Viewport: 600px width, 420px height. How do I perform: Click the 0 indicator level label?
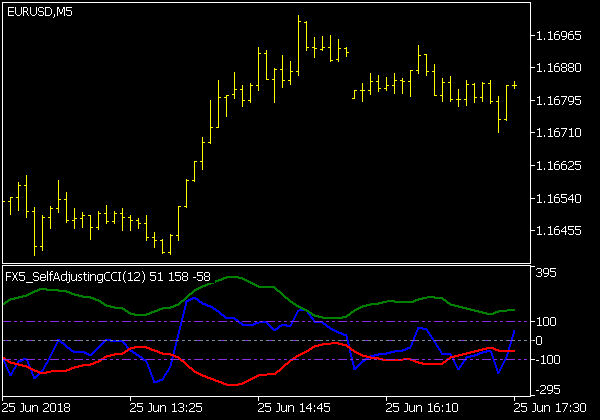(x=539, y=340)
